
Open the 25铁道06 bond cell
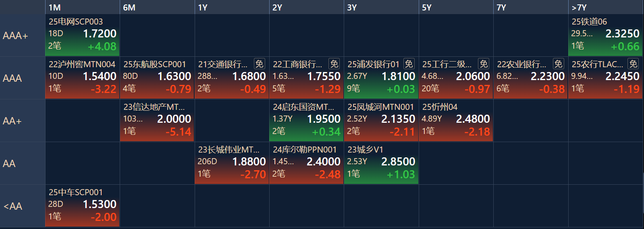pyautogui.click(x=606, y=35)
